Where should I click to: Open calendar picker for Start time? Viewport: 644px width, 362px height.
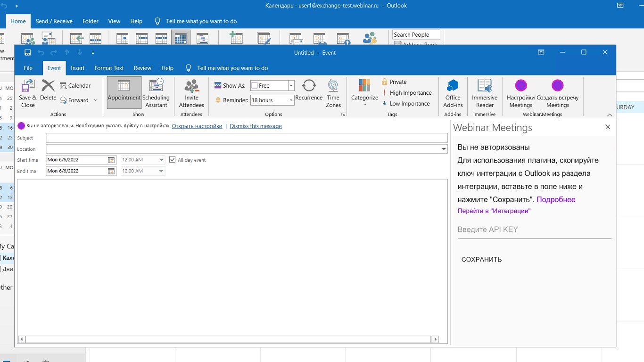point(111,160)
